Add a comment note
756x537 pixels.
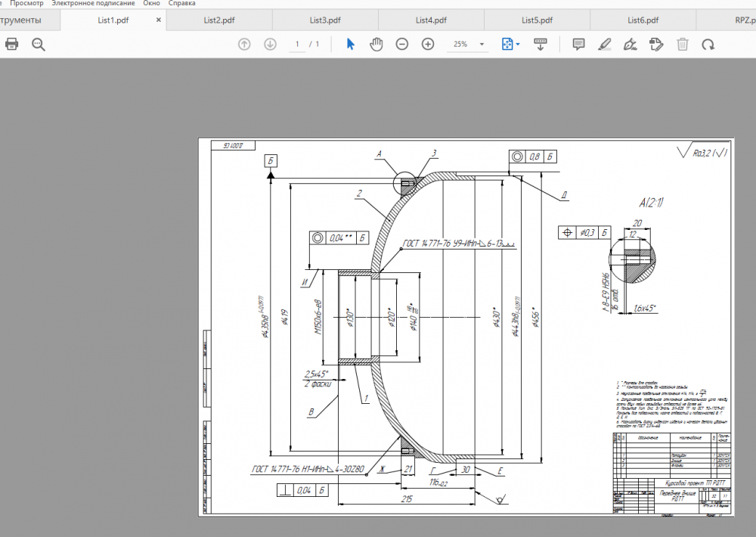579,45
